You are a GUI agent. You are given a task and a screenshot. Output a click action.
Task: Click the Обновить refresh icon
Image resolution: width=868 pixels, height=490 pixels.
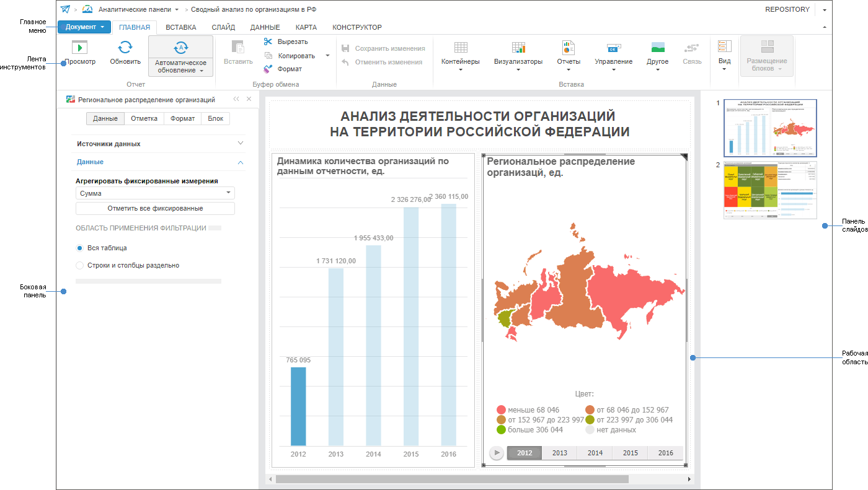pos(125,53)
